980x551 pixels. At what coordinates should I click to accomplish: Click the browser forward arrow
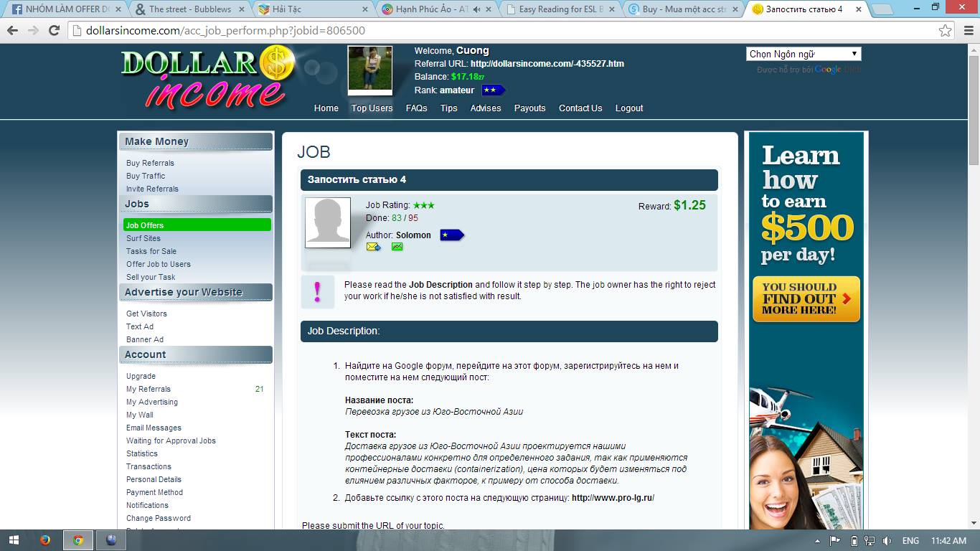[x=33, y=30]
